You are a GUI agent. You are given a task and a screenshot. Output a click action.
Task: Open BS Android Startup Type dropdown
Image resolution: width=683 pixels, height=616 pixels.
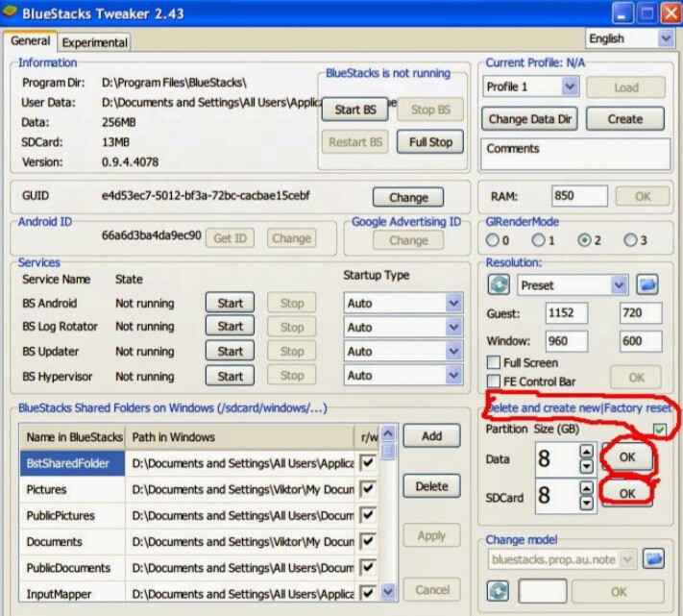tap(453, 303)
